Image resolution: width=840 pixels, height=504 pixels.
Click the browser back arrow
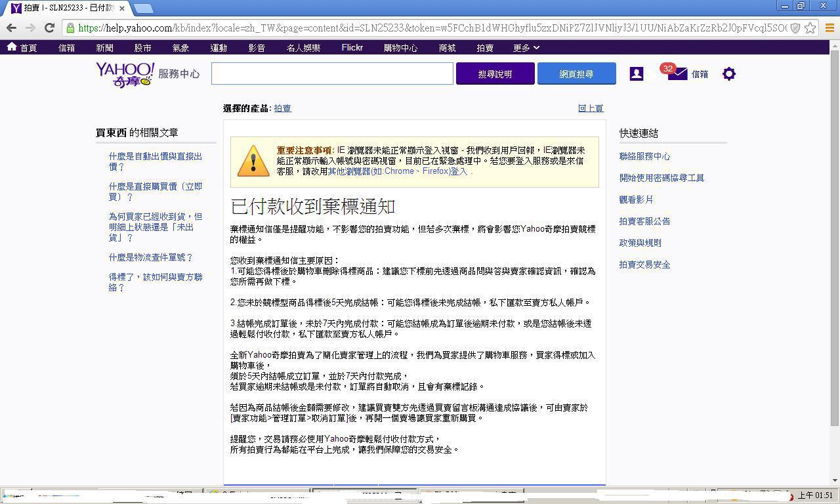click(11, 28)
